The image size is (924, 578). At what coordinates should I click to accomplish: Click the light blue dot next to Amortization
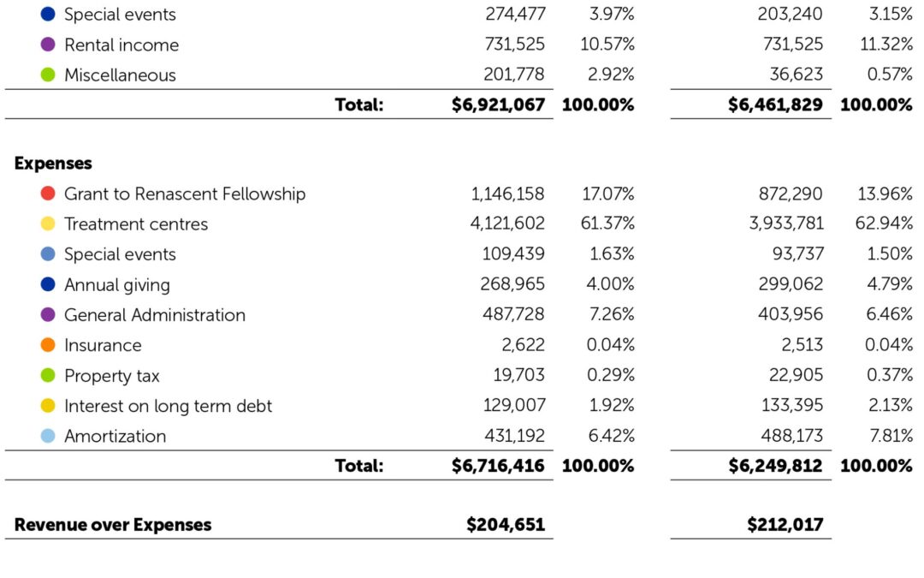(x=48, y=436)
